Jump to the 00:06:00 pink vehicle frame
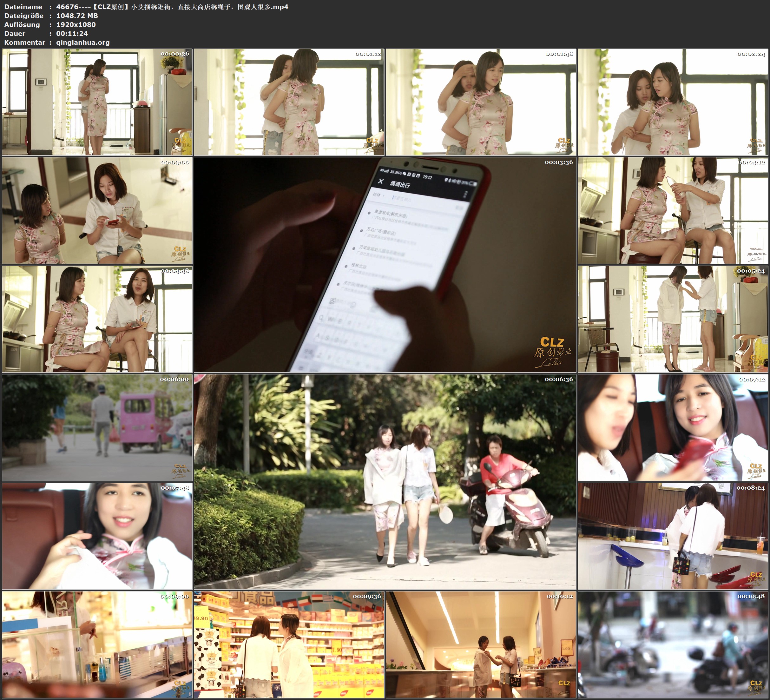The width and height of the screenshot is (770, 700). pos(97,427)
